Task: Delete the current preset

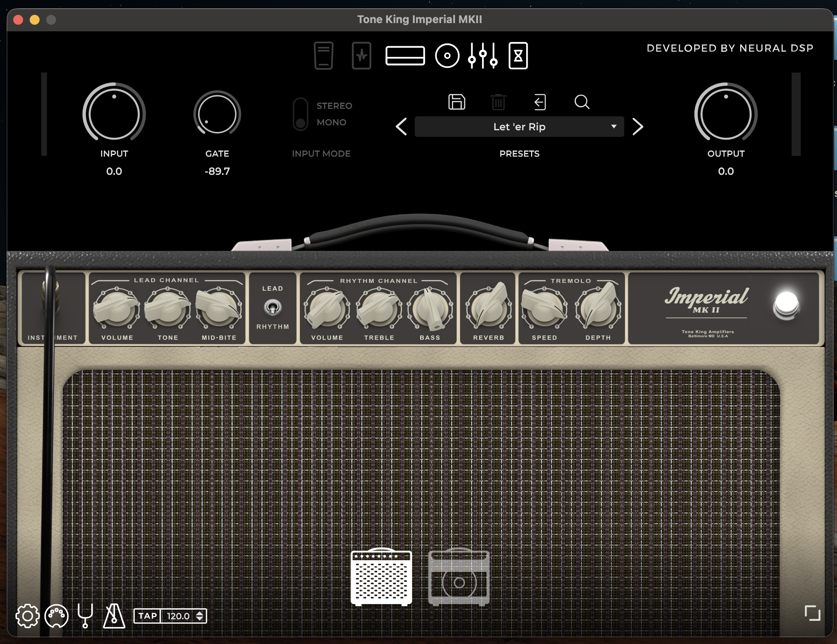Action: point(498,102)
